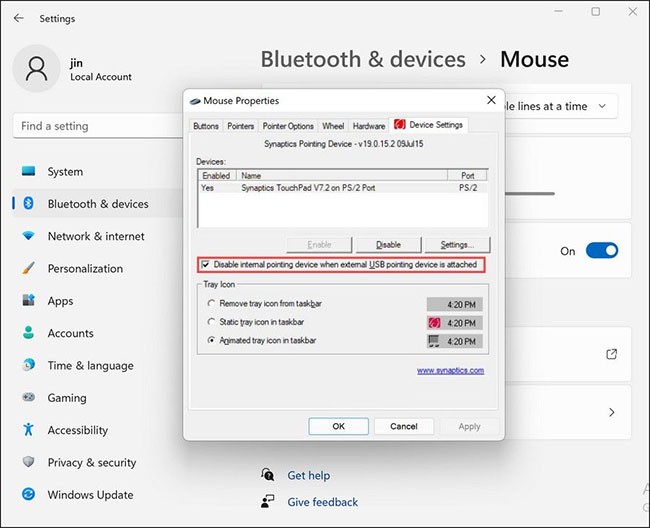650x528 pixels.
Task: Open Gaming from the sidebar
Action: point(66,398)
